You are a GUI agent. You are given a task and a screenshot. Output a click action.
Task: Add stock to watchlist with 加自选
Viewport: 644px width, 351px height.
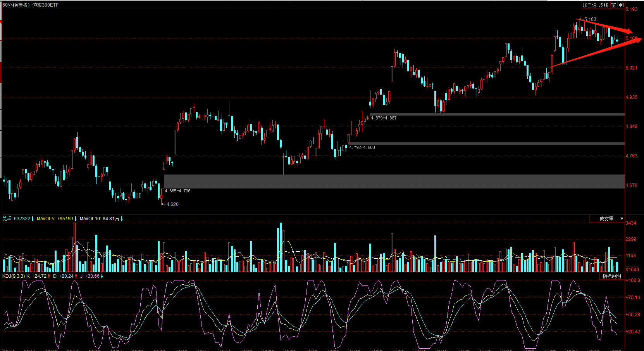589,5
